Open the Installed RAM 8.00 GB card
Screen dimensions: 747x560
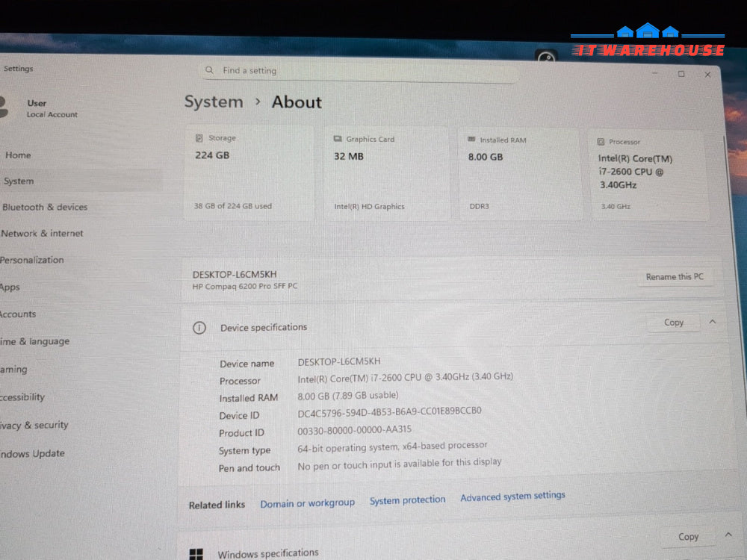coord(520,174)
